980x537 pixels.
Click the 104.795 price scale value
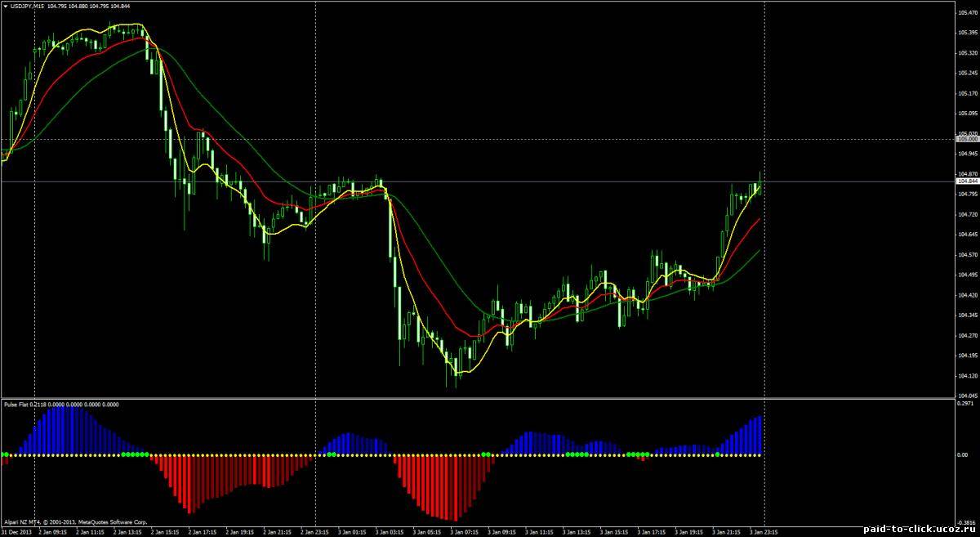click(967, 194)
